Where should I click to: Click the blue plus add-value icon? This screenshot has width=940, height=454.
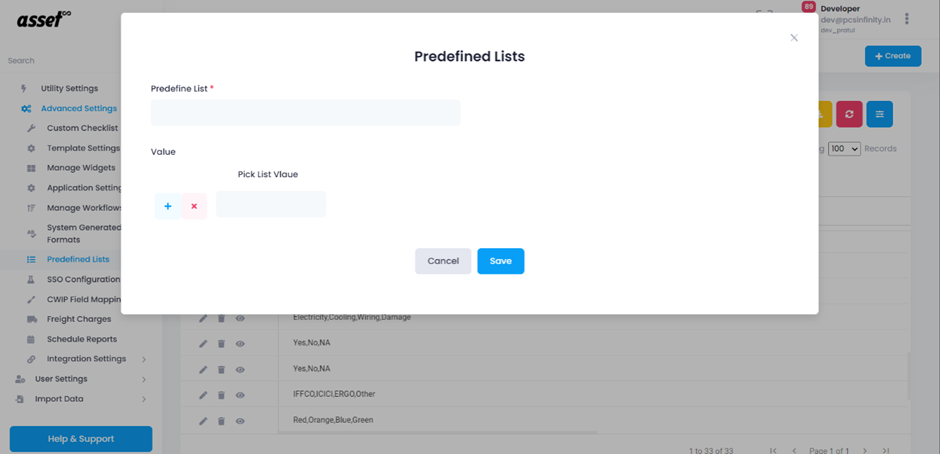pyautogui.click(x=168, y=206)
